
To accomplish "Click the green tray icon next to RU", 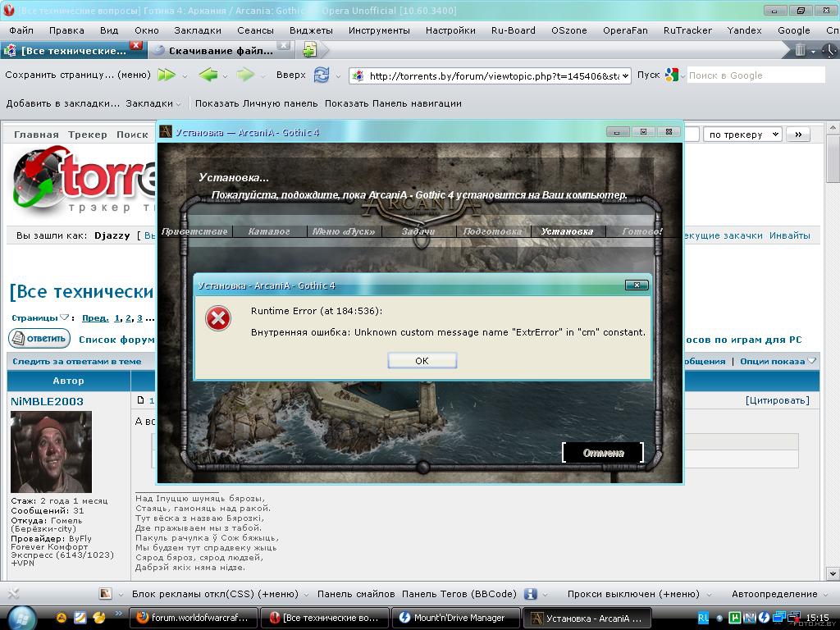I will (x=735, y=618).
